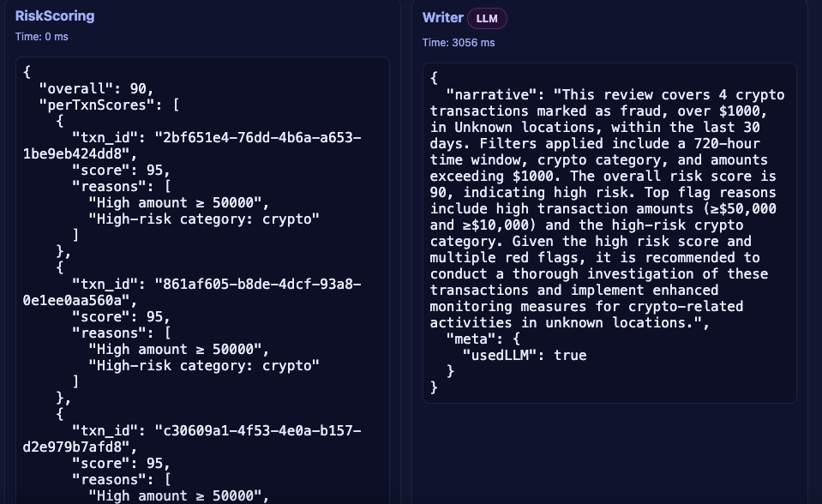Click the "Time: 3056 ms" label

click(x=459, y=42)
